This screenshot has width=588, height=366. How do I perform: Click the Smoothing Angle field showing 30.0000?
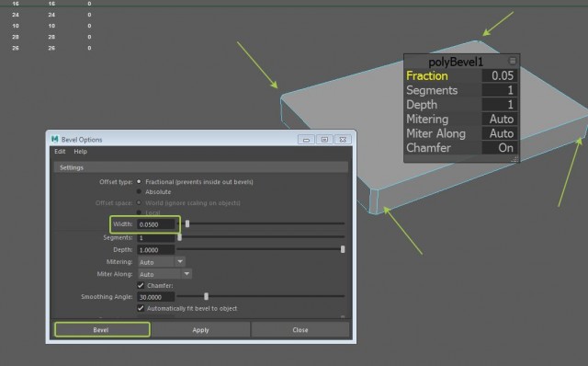pos(156,297)
